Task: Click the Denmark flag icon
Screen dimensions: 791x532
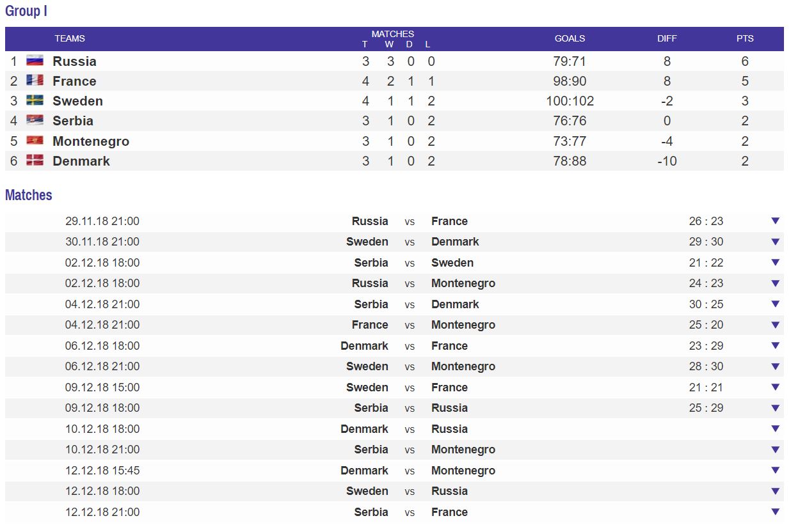Action: (x=35, y=160)
